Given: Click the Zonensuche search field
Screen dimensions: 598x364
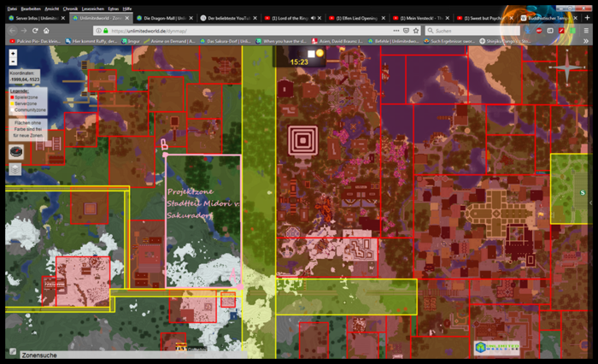Looking at the screenshot, I should (133, 355).
